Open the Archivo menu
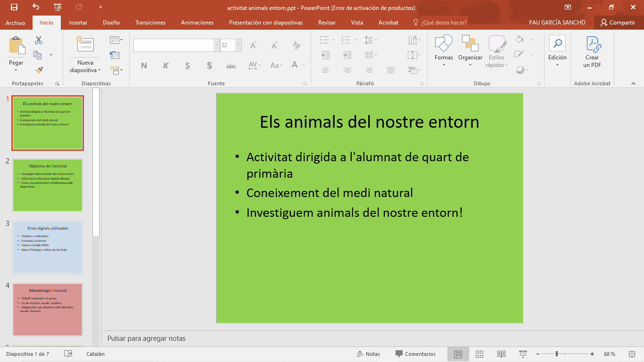This screenshot has width=644, height=362. pos(15,23)
